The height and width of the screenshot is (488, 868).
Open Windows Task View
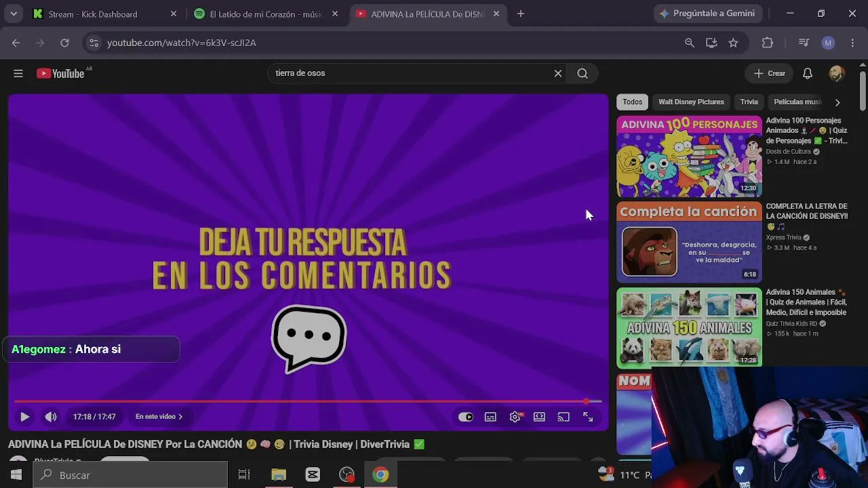click(x=244, y=475)
